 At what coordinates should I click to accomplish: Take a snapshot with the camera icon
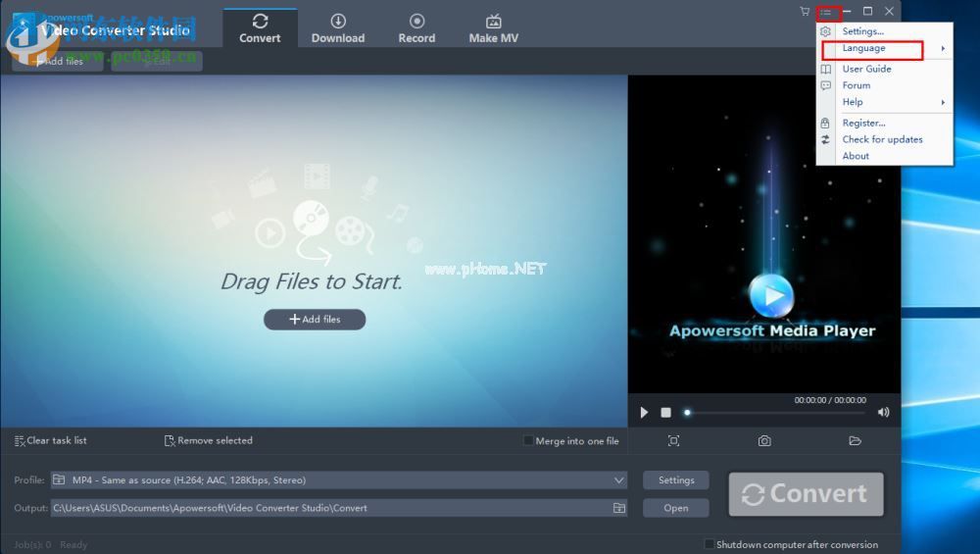764,441
